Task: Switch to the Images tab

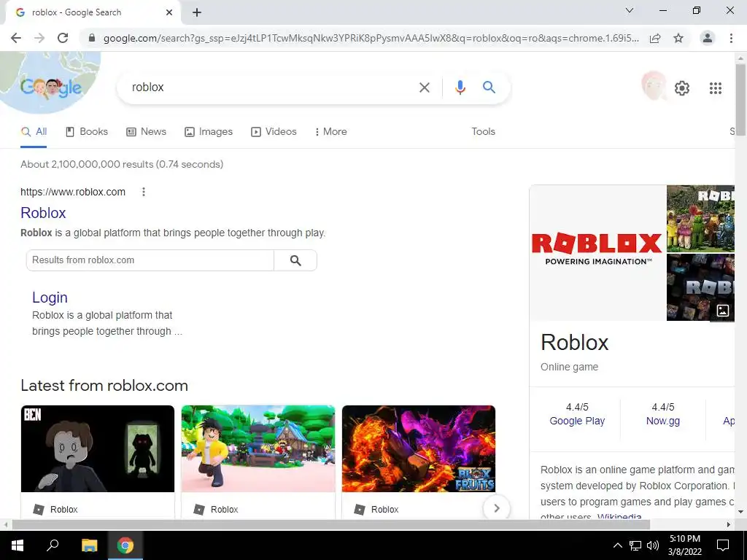Action: tap(209, 132)
